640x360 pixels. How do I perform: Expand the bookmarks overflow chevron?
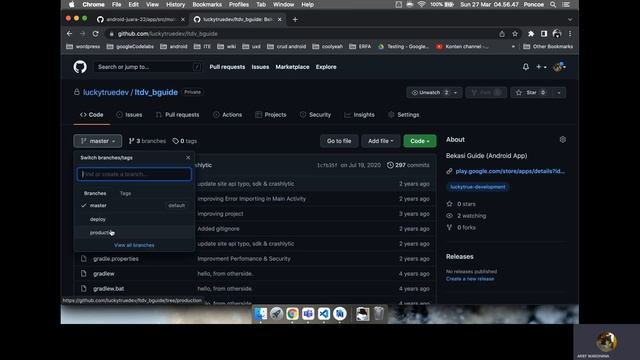[x=513, y=47]
